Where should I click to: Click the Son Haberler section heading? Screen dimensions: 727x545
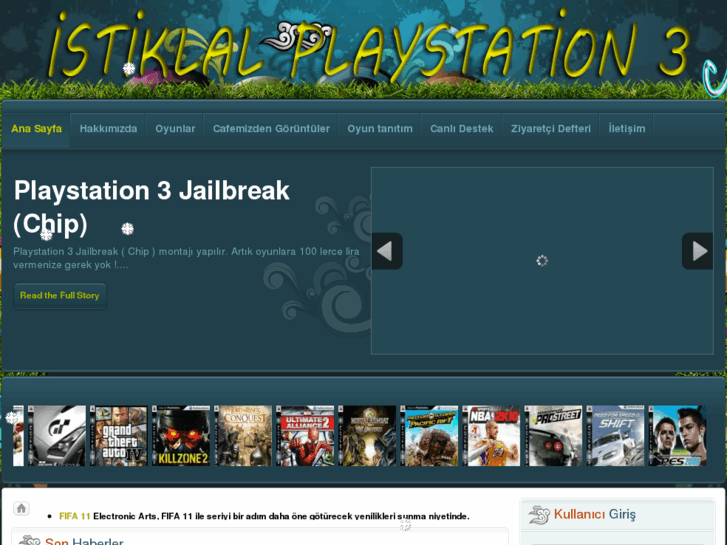tap(84, 541)
